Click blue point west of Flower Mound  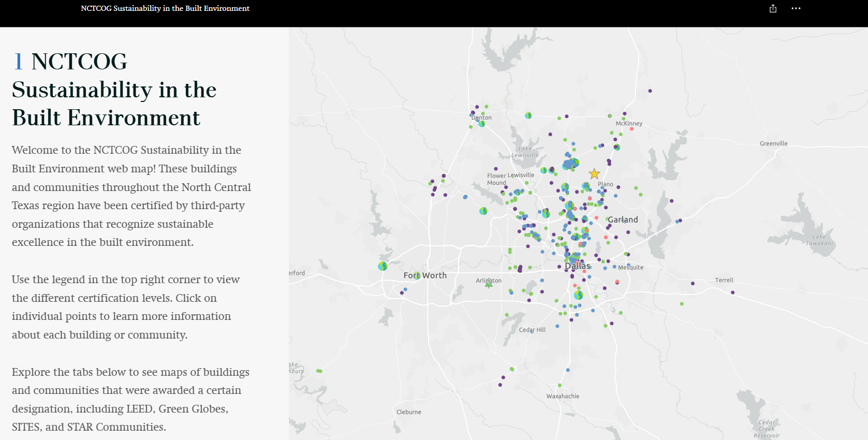(465, 197)
